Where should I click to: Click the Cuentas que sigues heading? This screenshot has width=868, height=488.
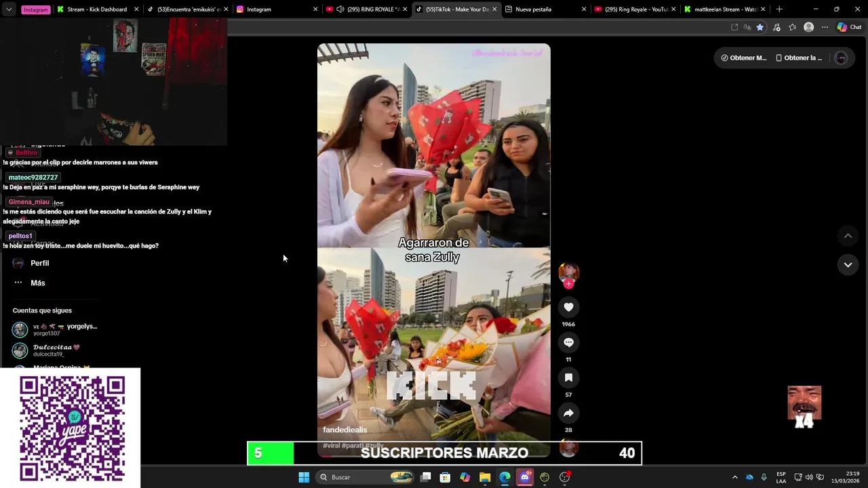(x=42, y=310)
